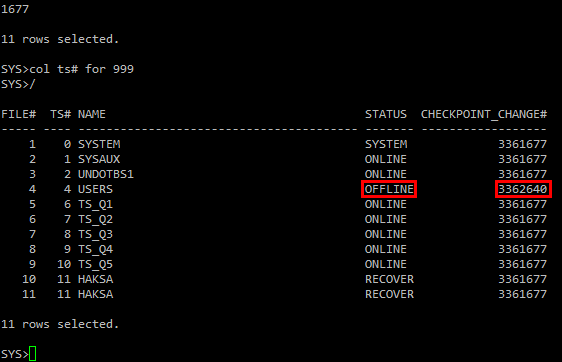Click checkpoint 3361677 in file 11 row

pos(523,294)
